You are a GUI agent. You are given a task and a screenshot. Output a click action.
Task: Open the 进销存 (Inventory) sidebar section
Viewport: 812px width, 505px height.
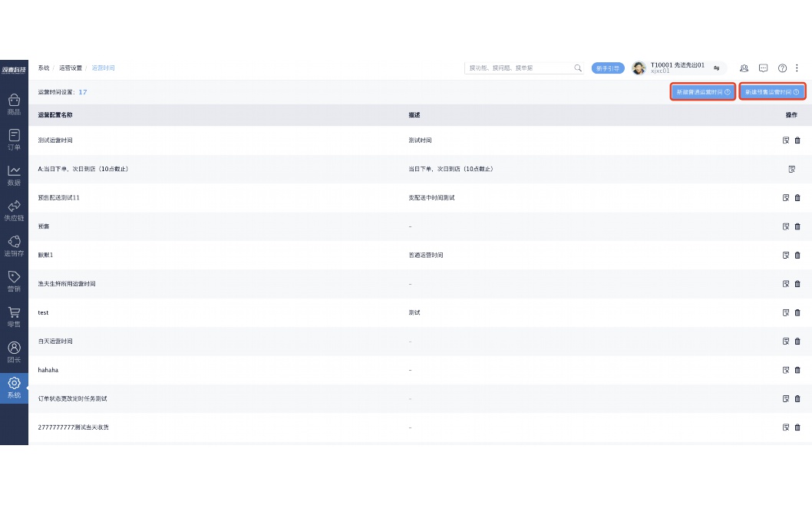click(x=14, y=246)
